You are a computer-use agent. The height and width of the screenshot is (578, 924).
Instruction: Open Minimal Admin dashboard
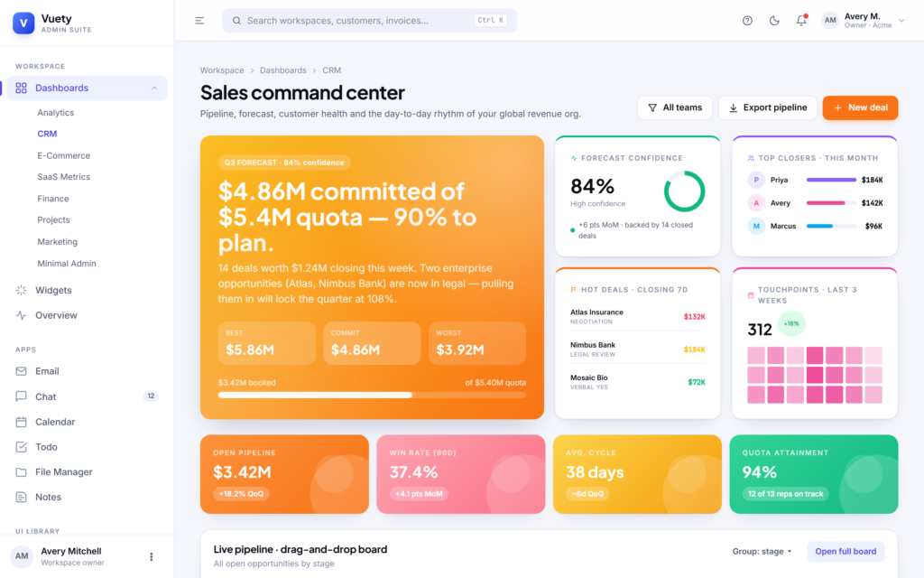pyautogui.click(x=67, y=264)
